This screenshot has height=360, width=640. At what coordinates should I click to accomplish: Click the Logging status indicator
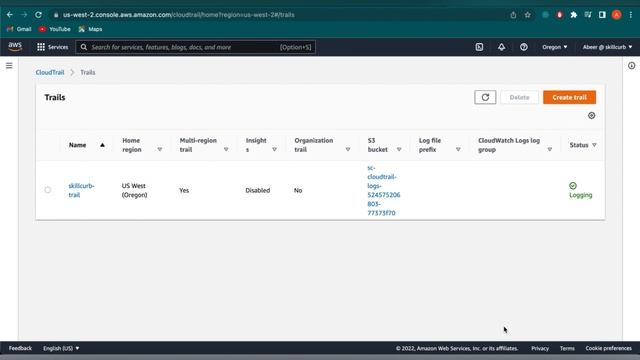tap(580, 190)
